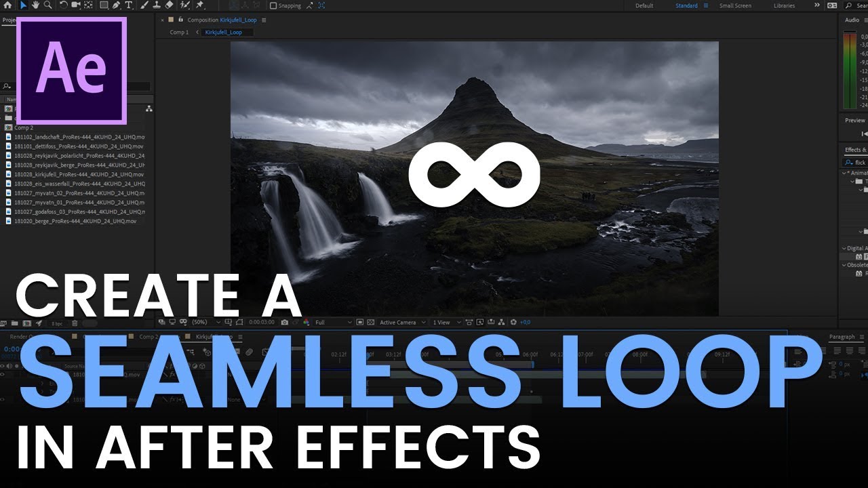868x488 pixels.
Task: Open the Standard workspace menu icon
Action: pos(706,5)
